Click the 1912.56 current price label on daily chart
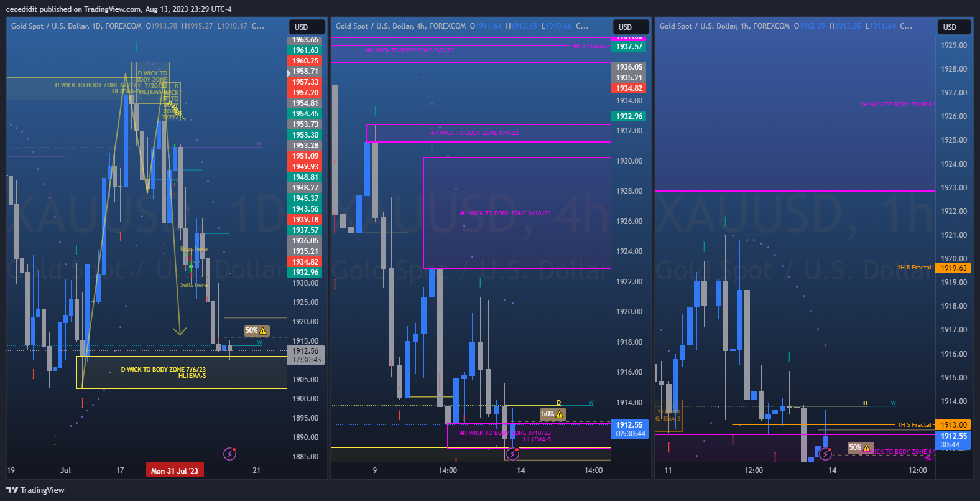The image size is (980, 501). 307,355
